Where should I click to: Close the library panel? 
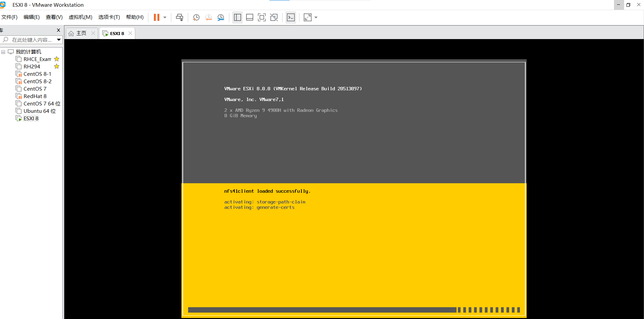tap(58, 30)
